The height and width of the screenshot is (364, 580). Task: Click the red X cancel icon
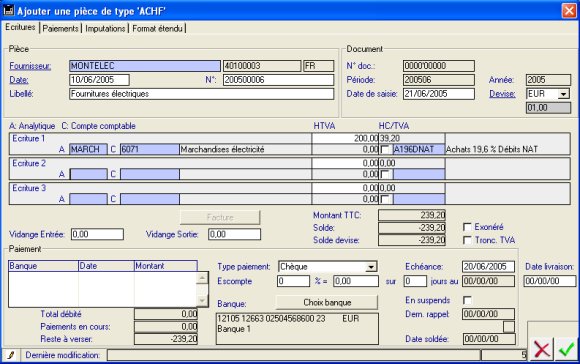(x=542, y=349)
